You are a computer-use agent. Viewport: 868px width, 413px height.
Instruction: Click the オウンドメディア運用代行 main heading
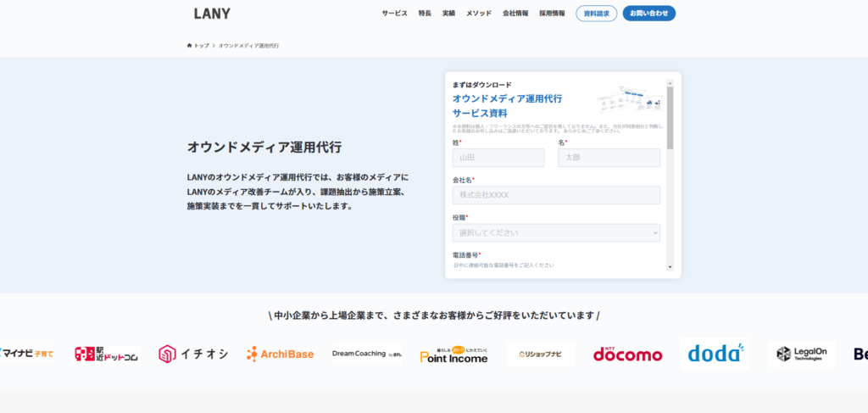[x=264, y=148]
